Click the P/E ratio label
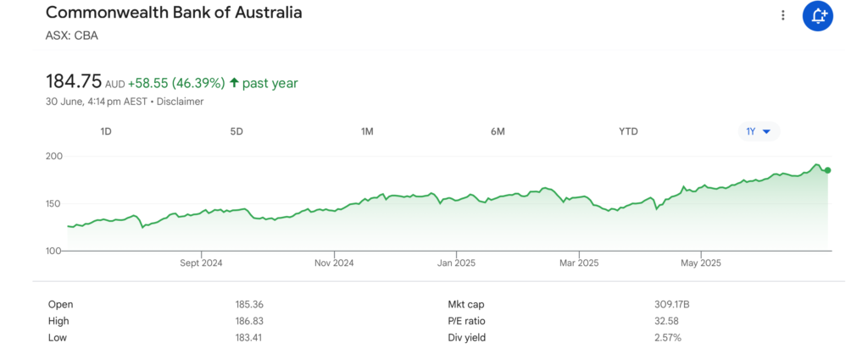The height and width of the screenshot is (354, 868). coord(466,321)
